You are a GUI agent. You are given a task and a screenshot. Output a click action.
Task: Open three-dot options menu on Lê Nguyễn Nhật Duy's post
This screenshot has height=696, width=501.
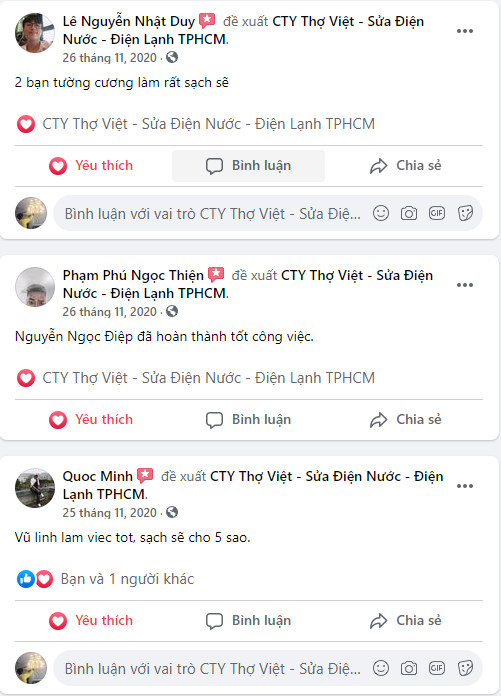[465, 31]
